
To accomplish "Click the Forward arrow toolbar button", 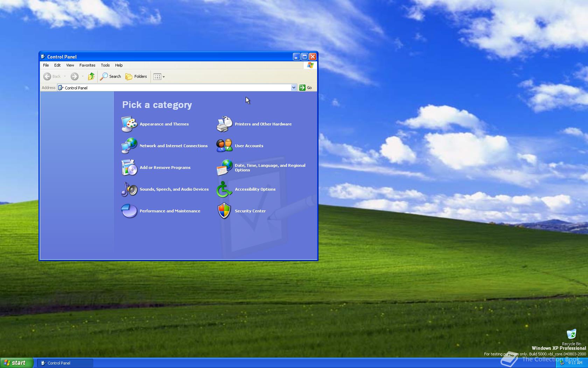I will point(74,76).
